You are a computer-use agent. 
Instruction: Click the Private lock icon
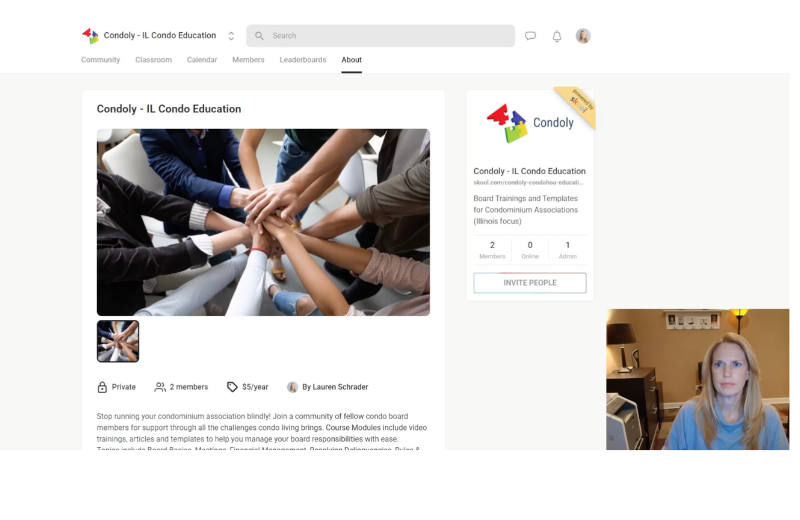[x=102, y=387]
